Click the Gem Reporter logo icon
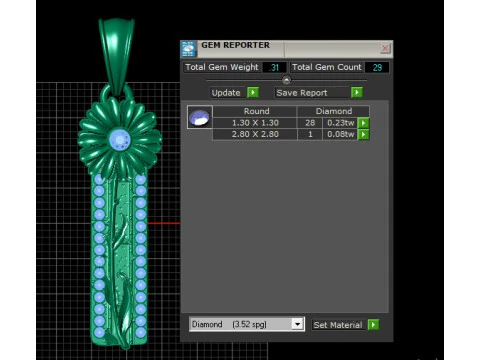This screenshot has width=480, height=360. click(x=188, y=49)
